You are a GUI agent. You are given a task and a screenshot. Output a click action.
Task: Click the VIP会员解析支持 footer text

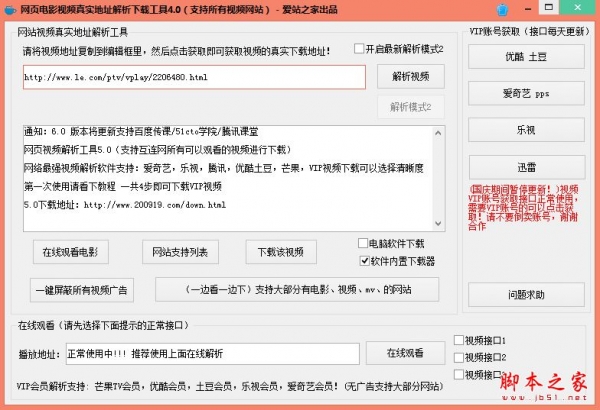point(230,386)
